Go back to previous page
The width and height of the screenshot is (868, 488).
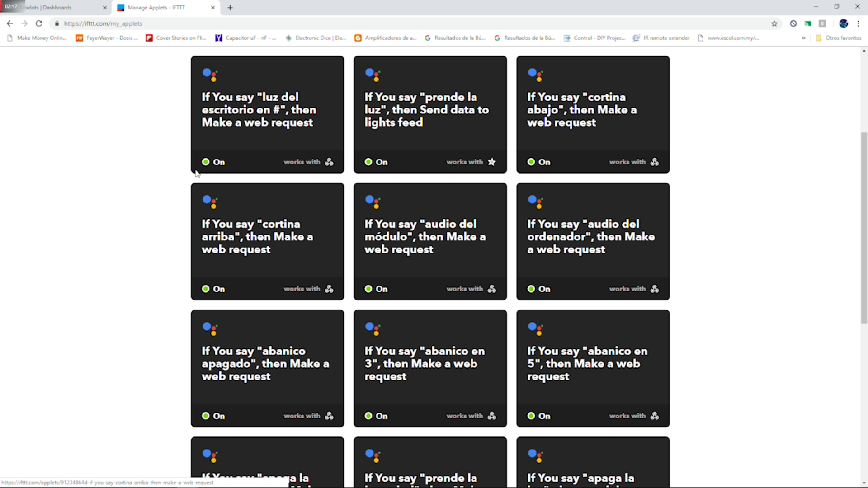point(10,23)
